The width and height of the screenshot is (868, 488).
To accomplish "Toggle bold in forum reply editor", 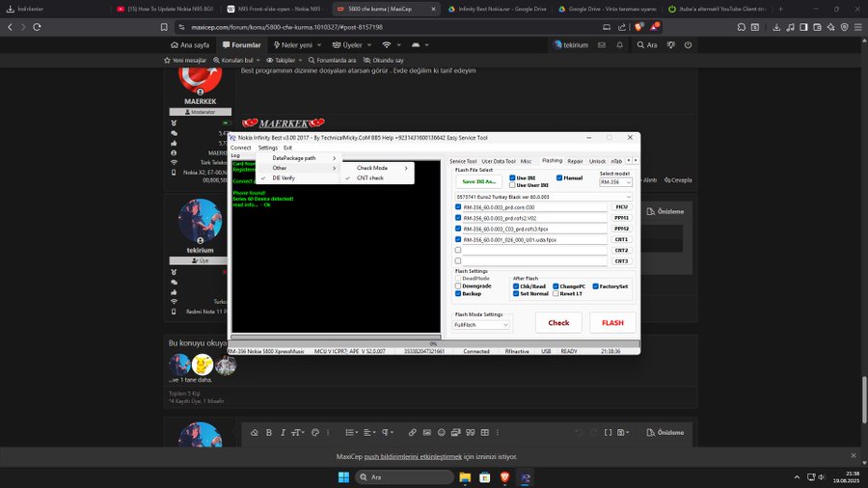I will coord(268,433).
